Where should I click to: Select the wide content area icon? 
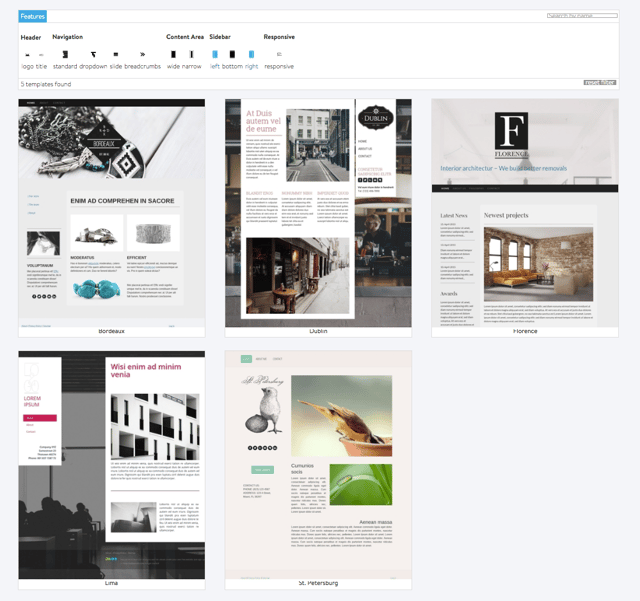click(x=173, y=54)
